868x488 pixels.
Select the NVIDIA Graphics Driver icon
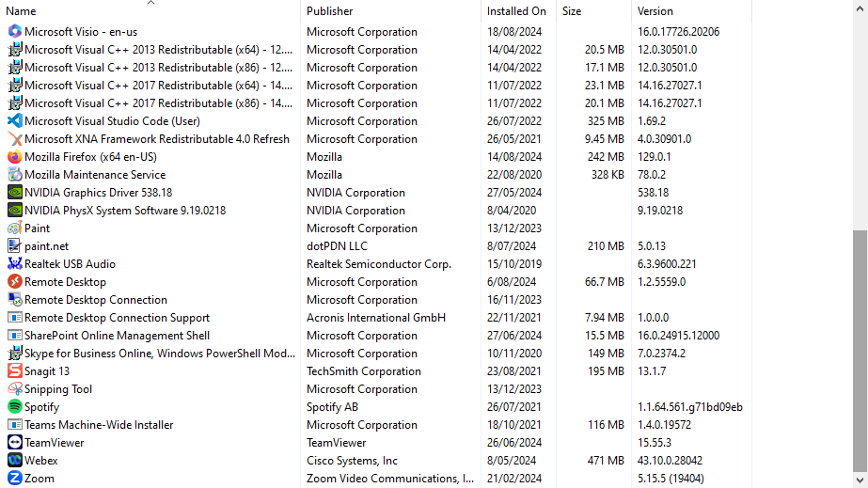click(14, 193)
